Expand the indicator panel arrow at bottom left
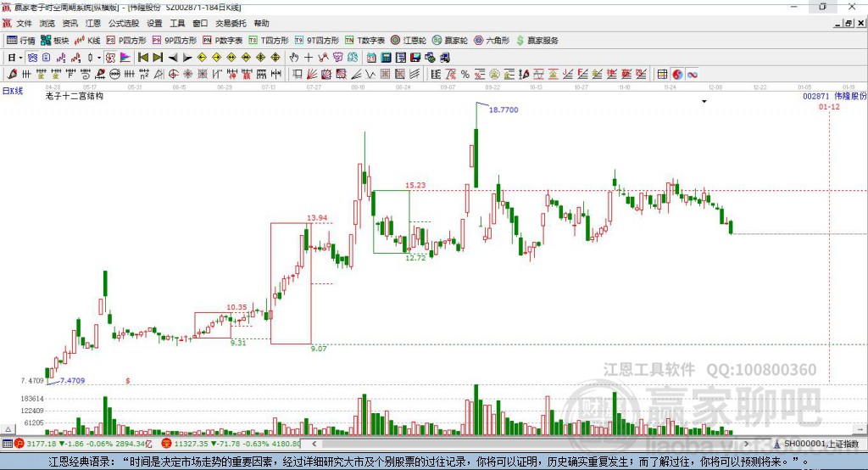 (8, 429)
